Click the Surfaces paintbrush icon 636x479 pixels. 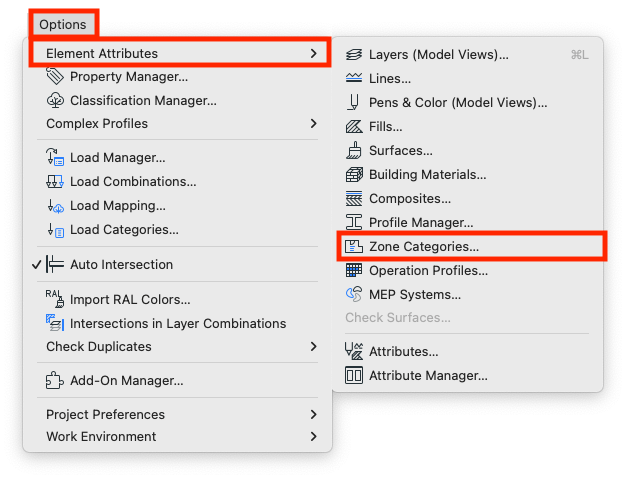(354, 150)
